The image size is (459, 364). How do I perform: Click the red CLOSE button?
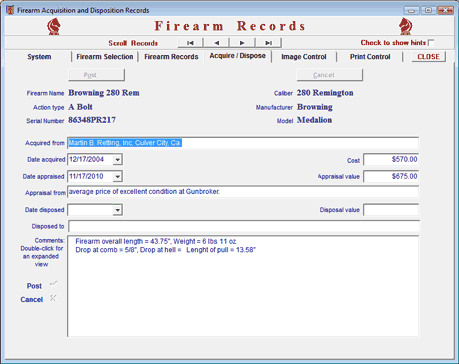(428, 57)
